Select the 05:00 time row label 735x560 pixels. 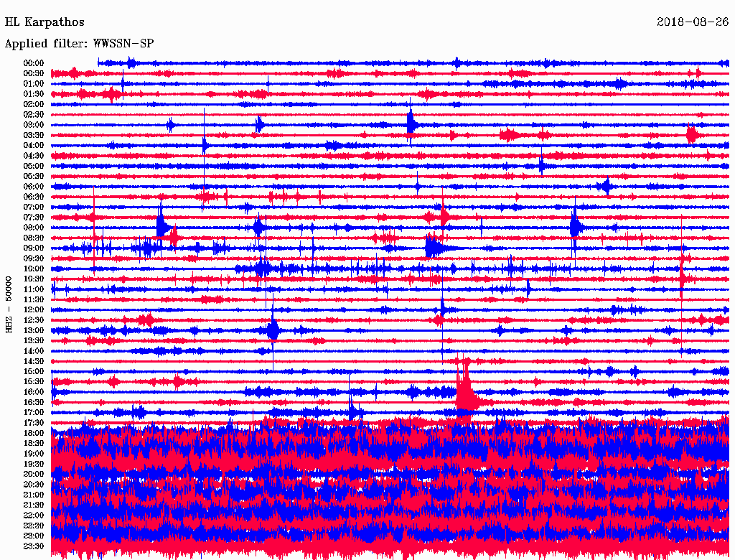[x=34, y=166]
